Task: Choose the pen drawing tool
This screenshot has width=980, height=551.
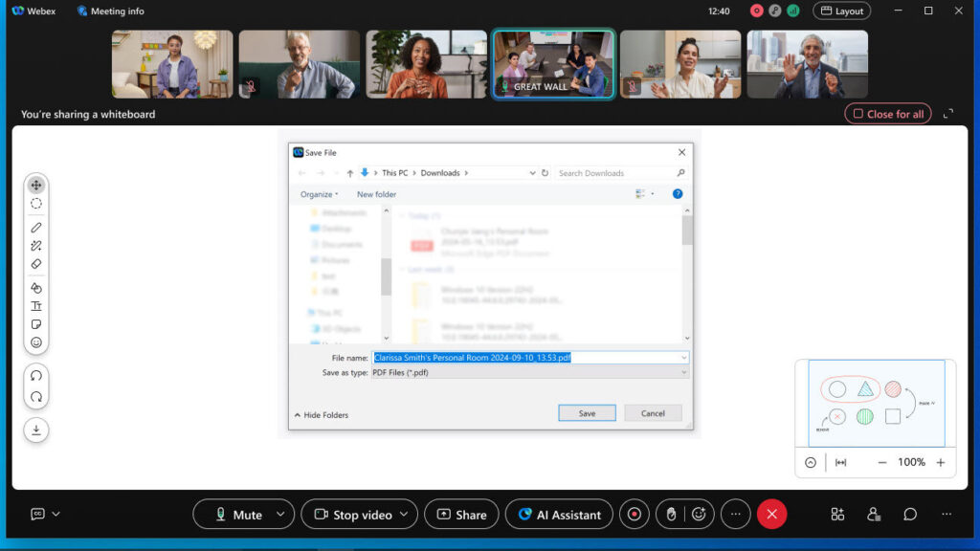Action: 36,228
